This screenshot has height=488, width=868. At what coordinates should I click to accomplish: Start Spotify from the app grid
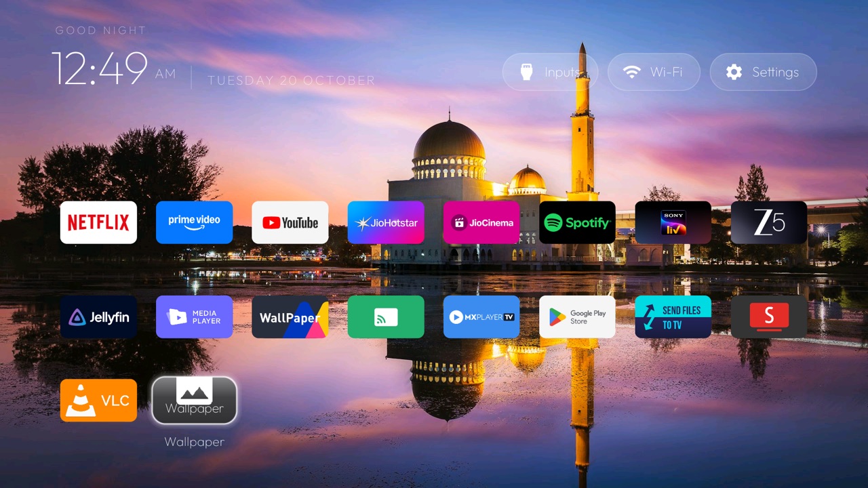point(577,222)
